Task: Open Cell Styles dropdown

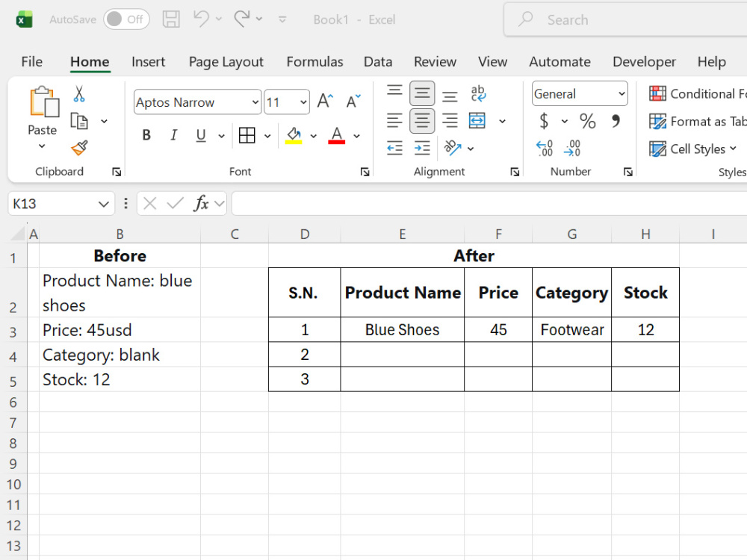Action: point(692,149)
